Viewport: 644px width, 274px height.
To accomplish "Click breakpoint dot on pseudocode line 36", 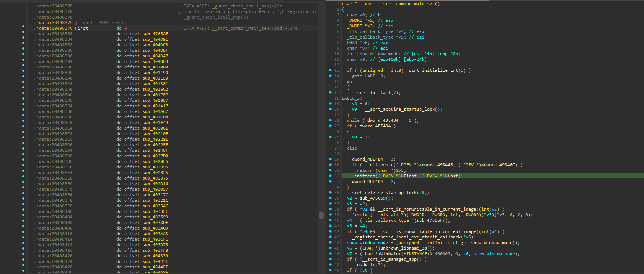I will (x=330, y=198).
